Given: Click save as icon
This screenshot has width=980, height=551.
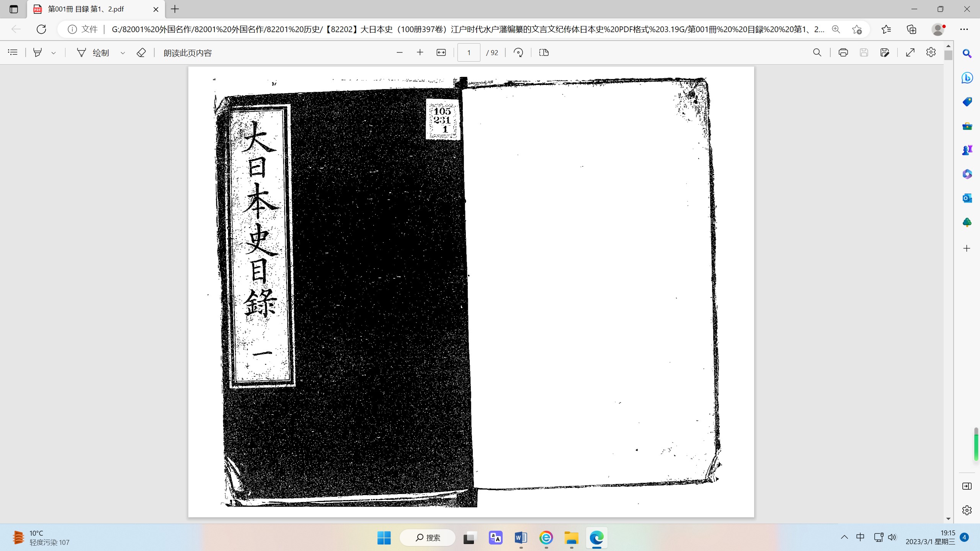Looking at the screenshot, I should point(884,52).
